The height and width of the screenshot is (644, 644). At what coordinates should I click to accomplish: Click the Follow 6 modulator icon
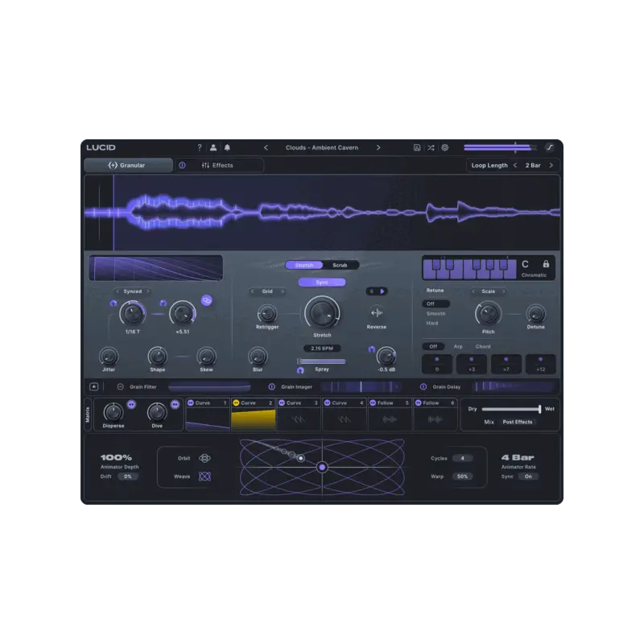coord(418,403)
